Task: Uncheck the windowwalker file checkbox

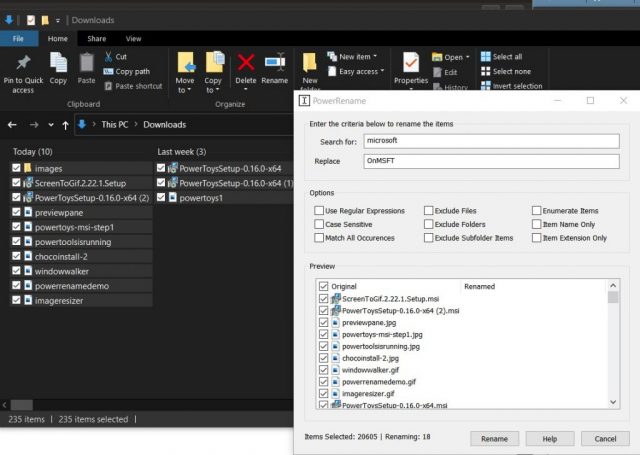Action: tap(16, 271)
